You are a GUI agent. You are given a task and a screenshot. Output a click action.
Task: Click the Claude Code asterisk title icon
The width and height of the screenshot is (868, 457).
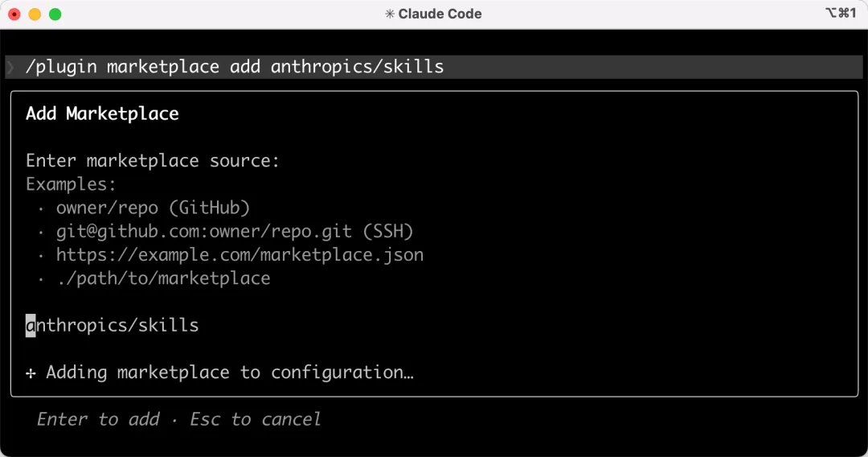[x=390, y=14]
